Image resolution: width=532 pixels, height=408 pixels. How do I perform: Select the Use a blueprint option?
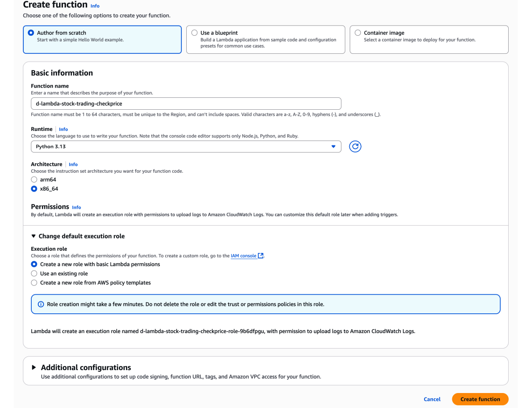tap(194, 33)
